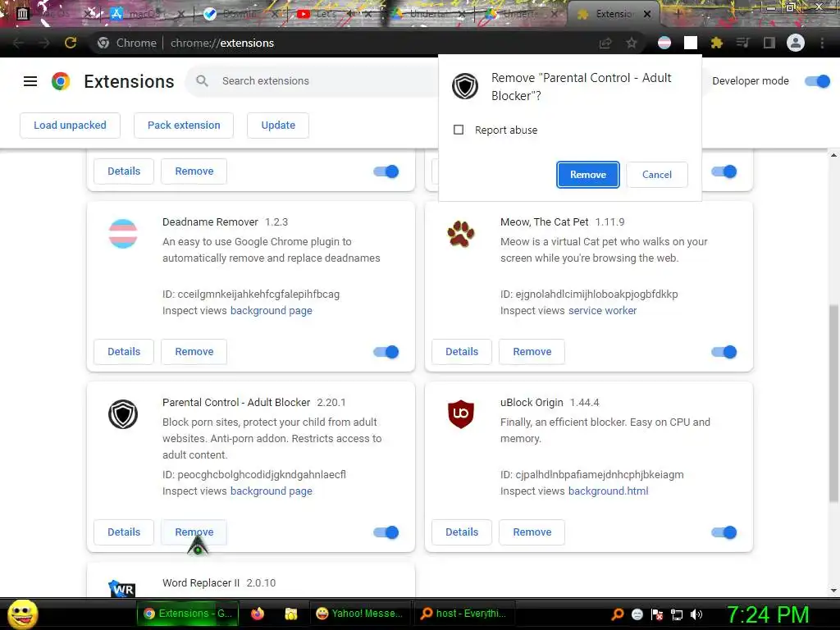Screen dimensions: 840x630
Task: Click the round gray face tray icon
Action: (x=637, y=614)
